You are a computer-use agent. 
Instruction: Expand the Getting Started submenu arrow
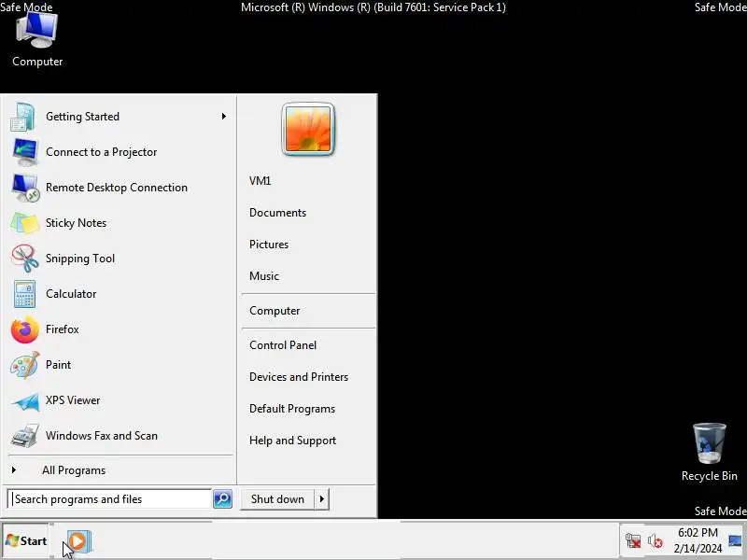point(223,116)
